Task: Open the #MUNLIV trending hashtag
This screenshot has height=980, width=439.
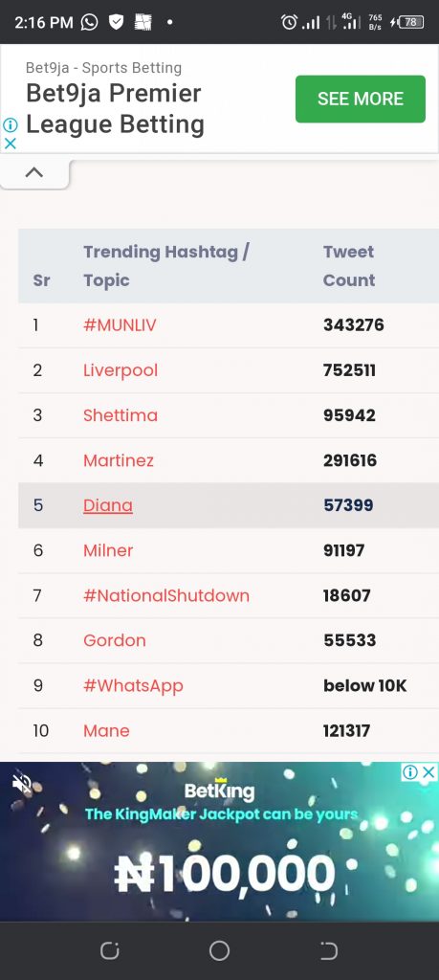Action: pyautogui.click(x=120, y=325)
